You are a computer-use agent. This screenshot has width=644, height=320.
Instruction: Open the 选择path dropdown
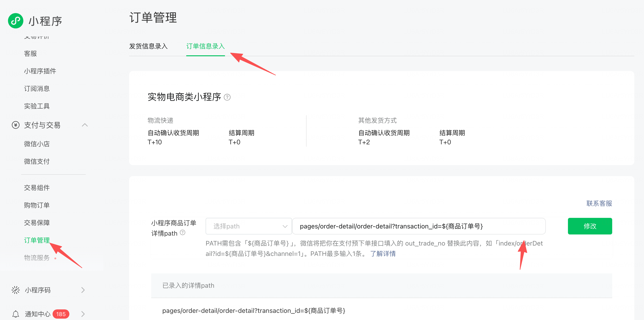tap(248, 226)
